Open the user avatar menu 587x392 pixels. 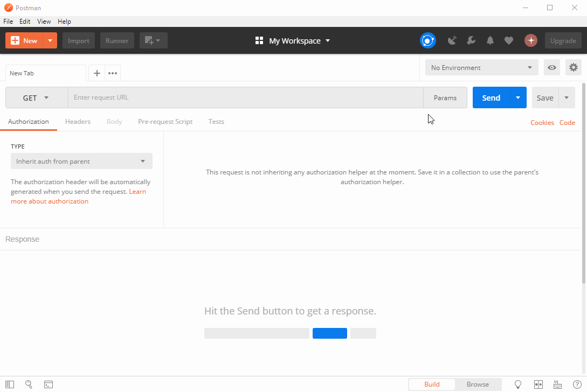(531, 40)
